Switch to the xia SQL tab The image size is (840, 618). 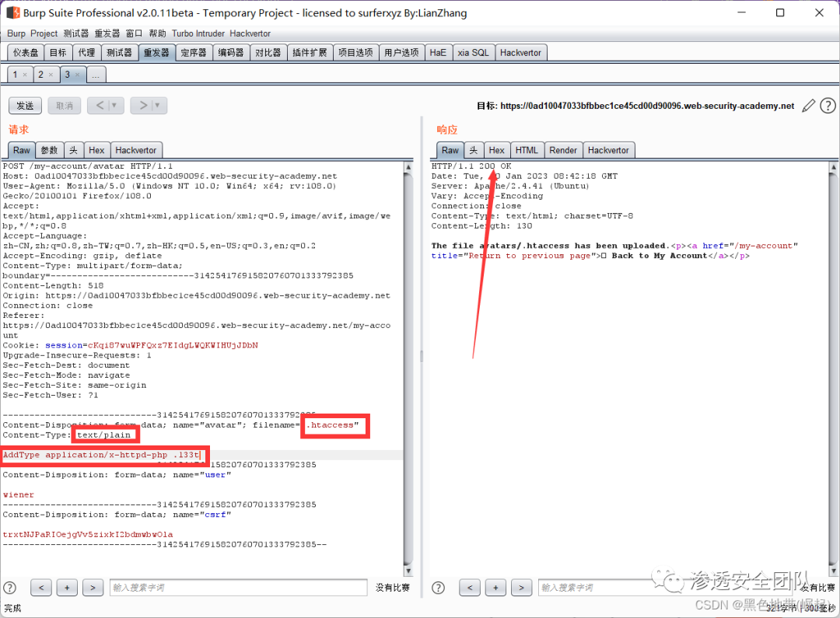[473, 53]
